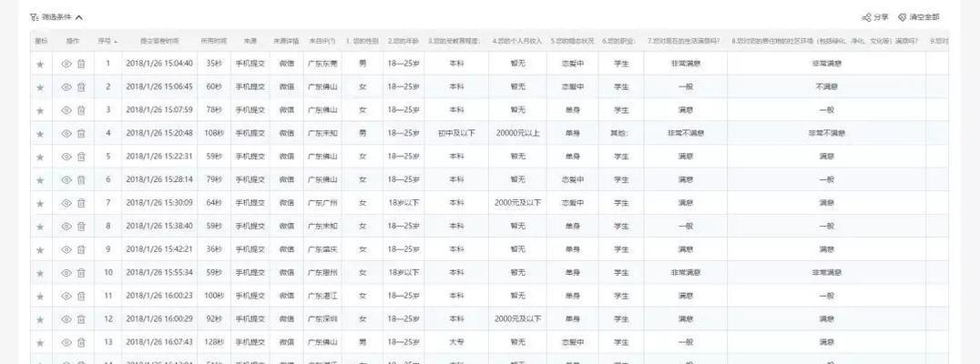980x364 pixels.
Task: Open the 筛选条件 filter conditions
Action: pos(56,17)
